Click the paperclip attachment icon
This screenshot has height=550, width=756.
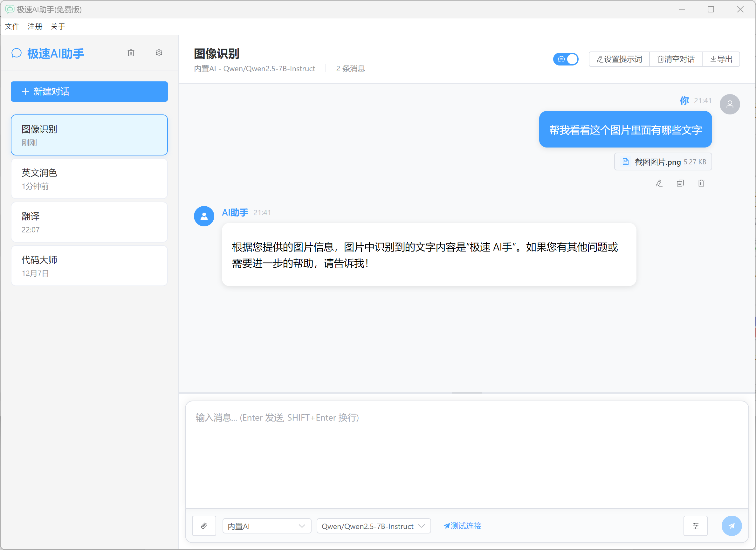(204, 526)
